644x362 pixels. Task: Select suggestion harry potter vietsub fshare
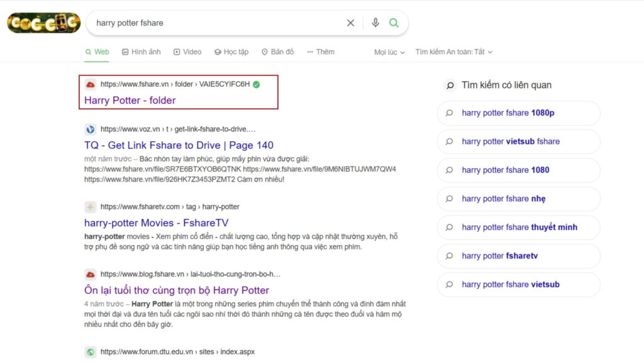point(519,141)
